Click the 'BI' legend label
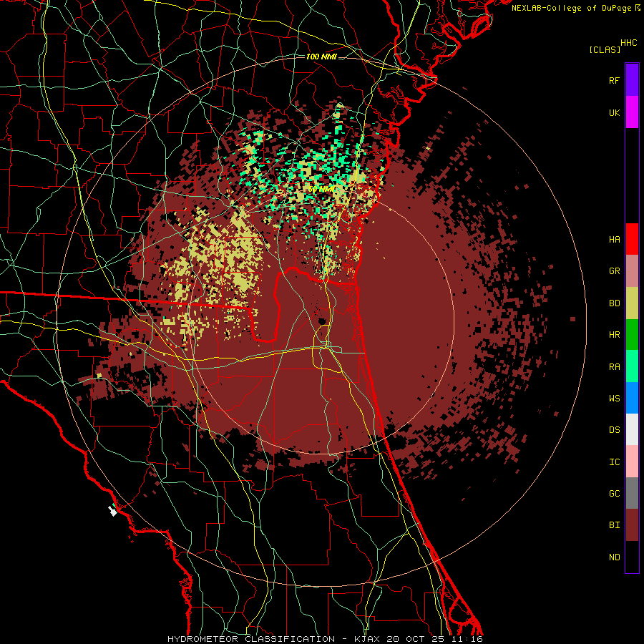 pos(614,525)
